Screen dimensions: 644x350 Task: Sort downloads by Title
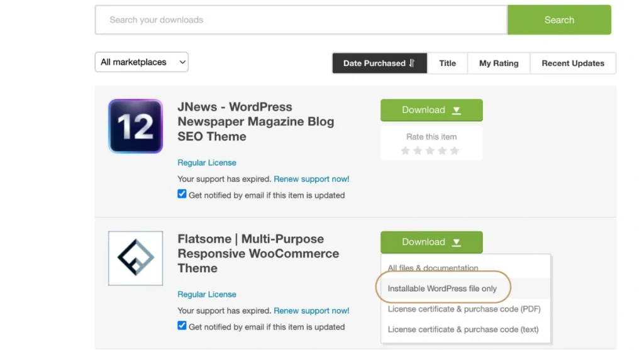click(x=447, y=63)
